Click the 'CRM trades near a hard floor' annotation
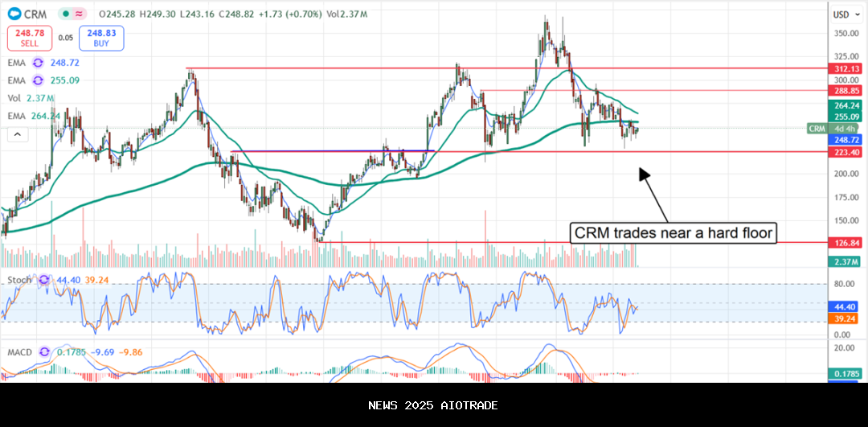The image size is (868, 427). coord(673,233)
